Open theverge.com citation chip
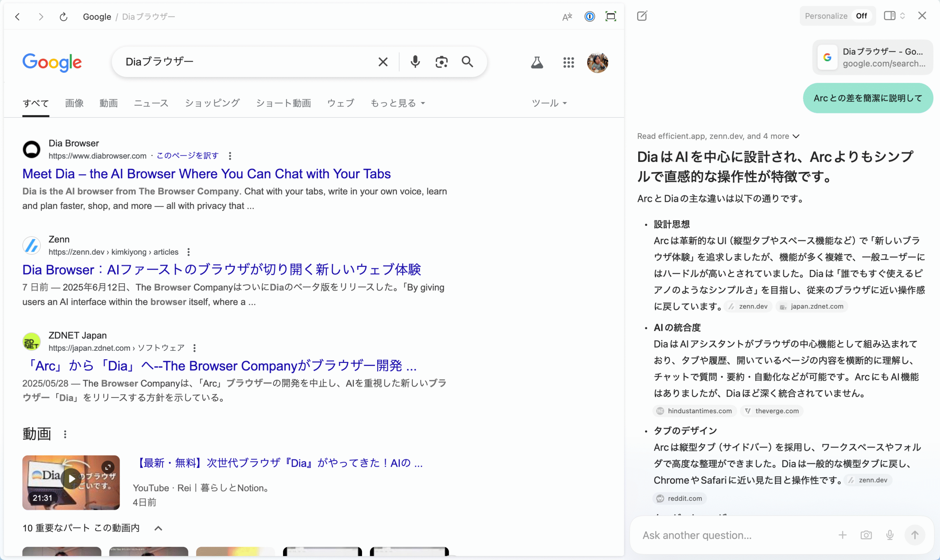Image resolution: width=940 pixels, height=560 pixels. (771, 411)
